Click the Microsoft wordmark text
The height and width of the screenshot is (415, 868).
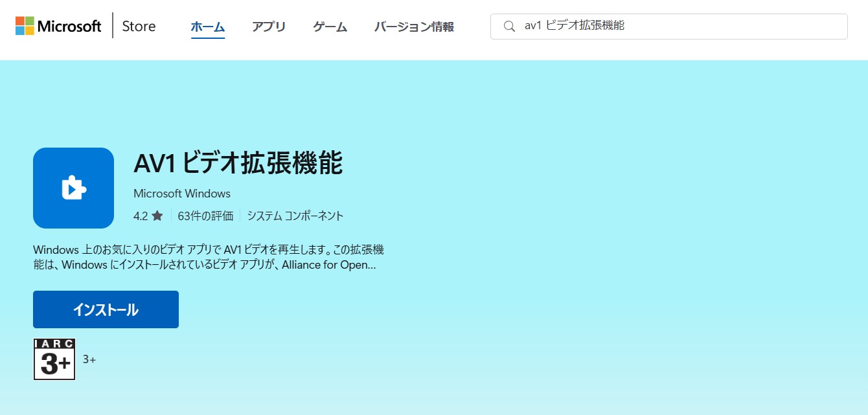pyautogui.click(x=69, y=26)
